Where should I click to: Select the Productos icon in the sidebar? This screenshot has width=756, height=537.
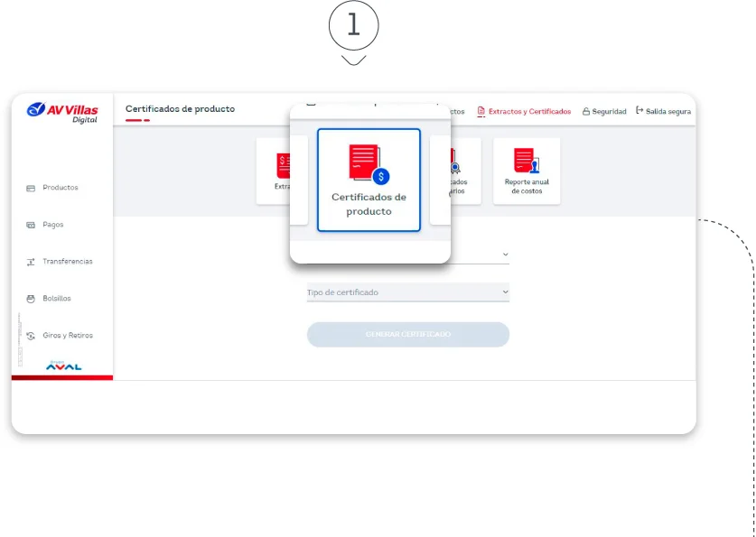[30, 189]
